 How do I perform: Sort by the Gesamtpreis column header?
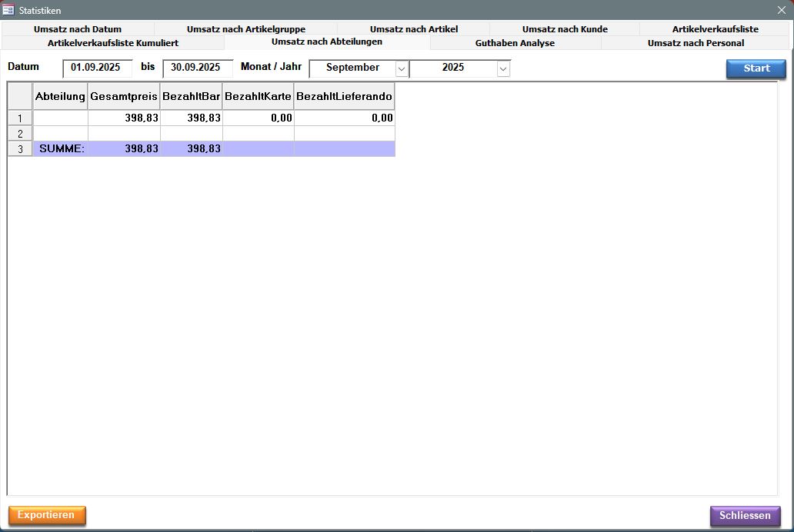(x=124, y=97)
